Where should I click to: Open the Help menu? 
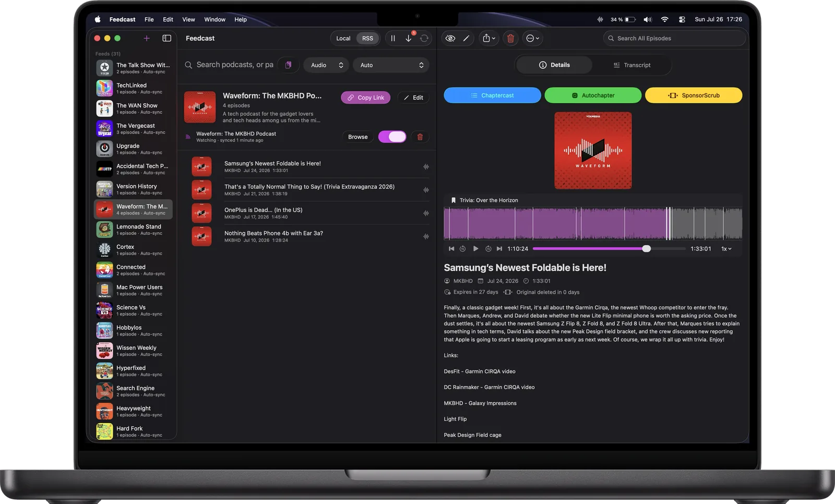tap(241, 19)
